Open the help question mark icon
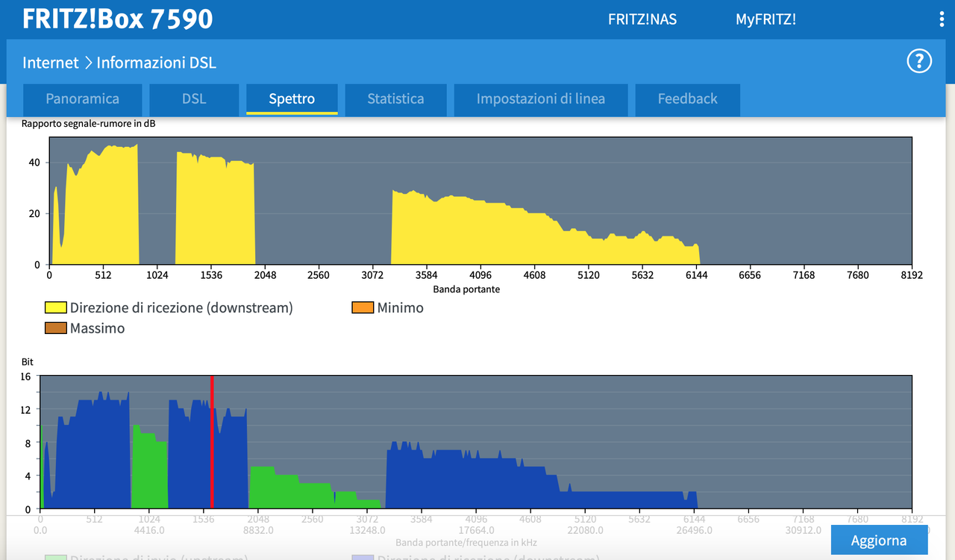955x560 pixels. 919,61
